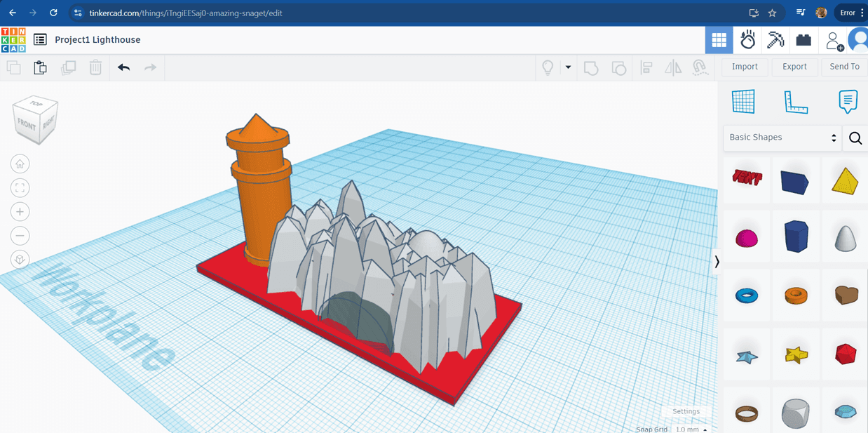Open the Snap Grid size dropdown
Viewport: 868px width, 433px height.
[x=691, y=429]
